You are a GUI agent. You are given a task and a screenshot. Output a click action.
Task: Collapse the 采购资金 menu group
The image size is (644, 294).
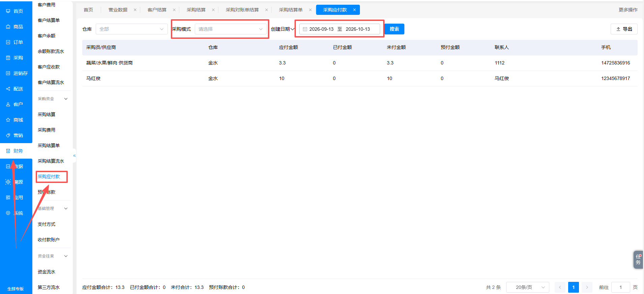click(66, 99)
